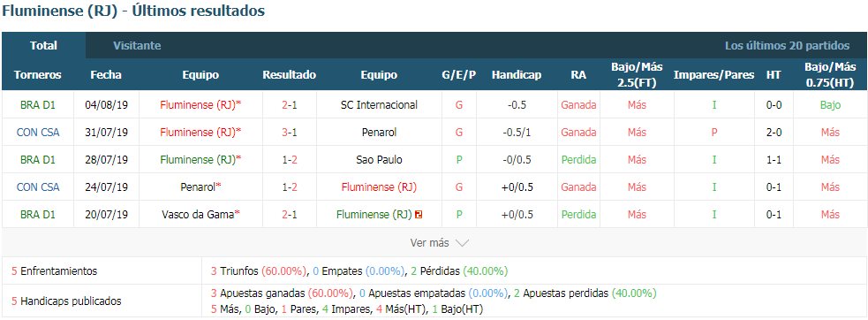868x320 pixels.
Task: Click Vasco da Gama team name
Action: [x=198, y=215]
